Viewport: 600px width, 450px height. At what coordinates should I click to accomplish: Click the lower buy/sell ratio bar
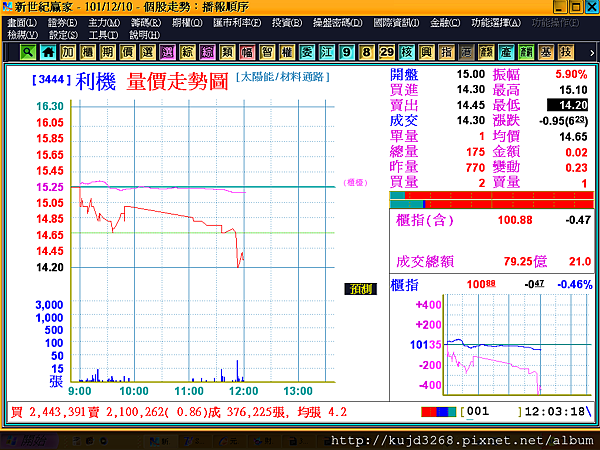tap(492, 204)
